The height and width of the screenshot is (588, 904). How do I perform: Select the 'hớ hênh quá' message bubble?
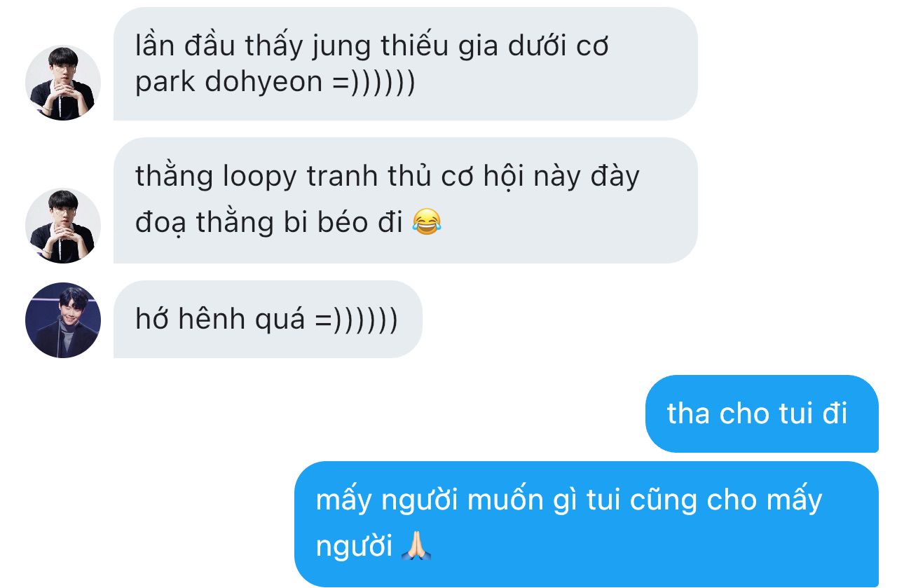(x=268, y=320)
